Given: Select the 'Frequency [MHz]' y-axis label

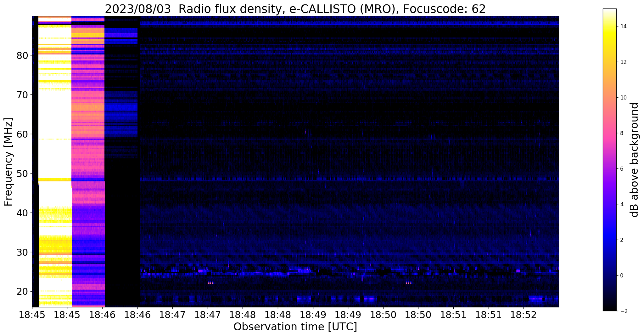Looking at the screenshot, I should 8,162.
